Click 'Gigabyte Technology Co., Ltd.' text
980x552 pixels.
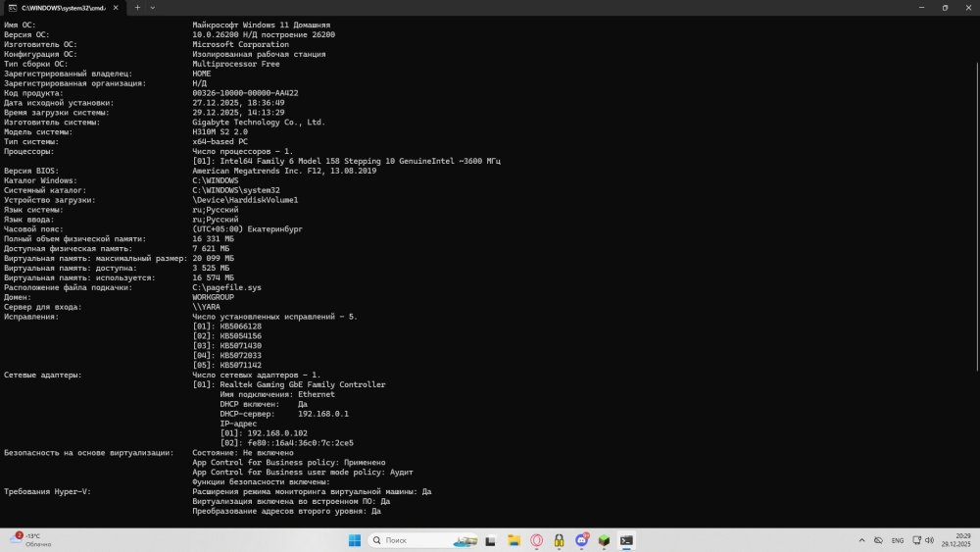tap(259, 123)
